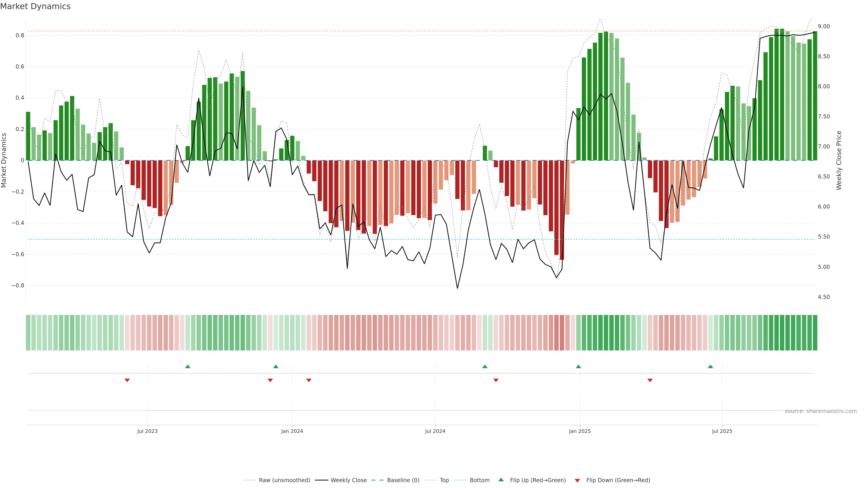Click the Jan 2024 x-axis label
Image resolution: width=868 pixels, height=488 pixels.
[x=292, y=431]
